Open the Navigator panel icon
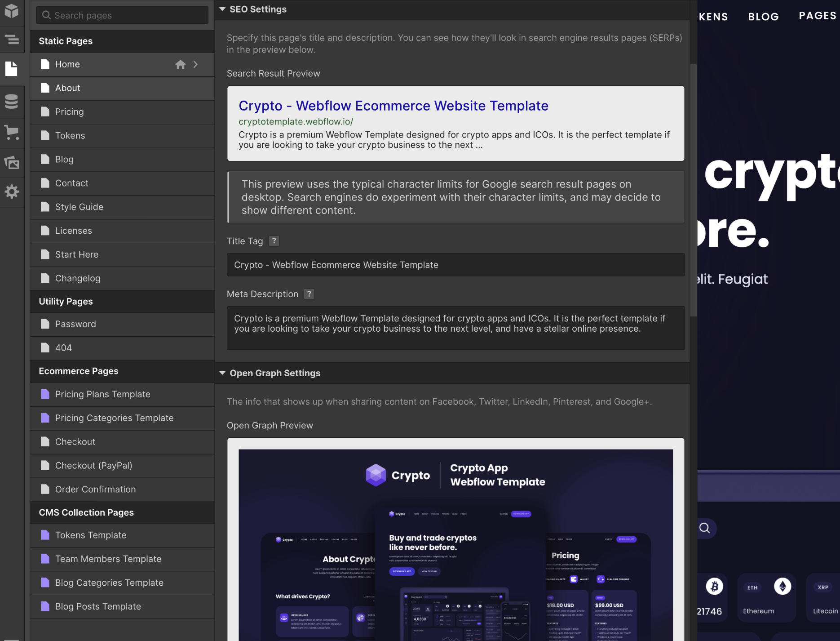The height and width of the screenshot is (641, 840). (12, 40)
